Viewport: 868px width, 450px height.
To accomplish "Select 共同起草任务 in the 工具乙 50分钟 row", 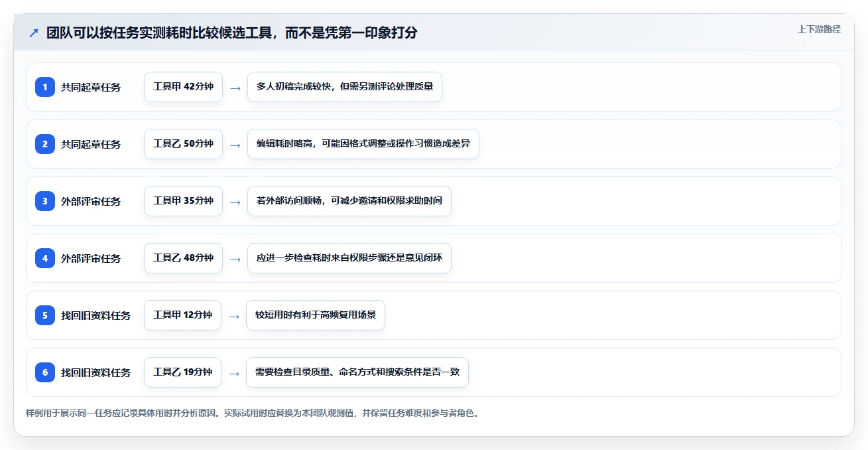I will click(x=91, y=144).
